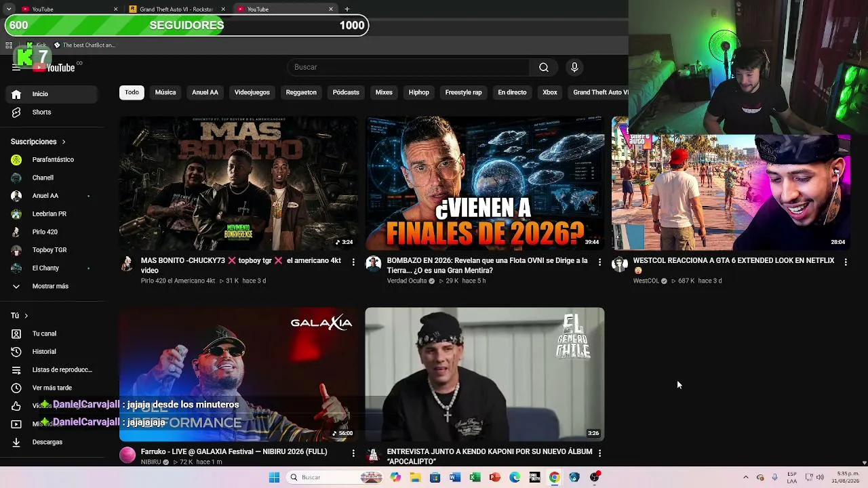
Task: Open the browser tab search dropdown
Action: click(9, 9)
